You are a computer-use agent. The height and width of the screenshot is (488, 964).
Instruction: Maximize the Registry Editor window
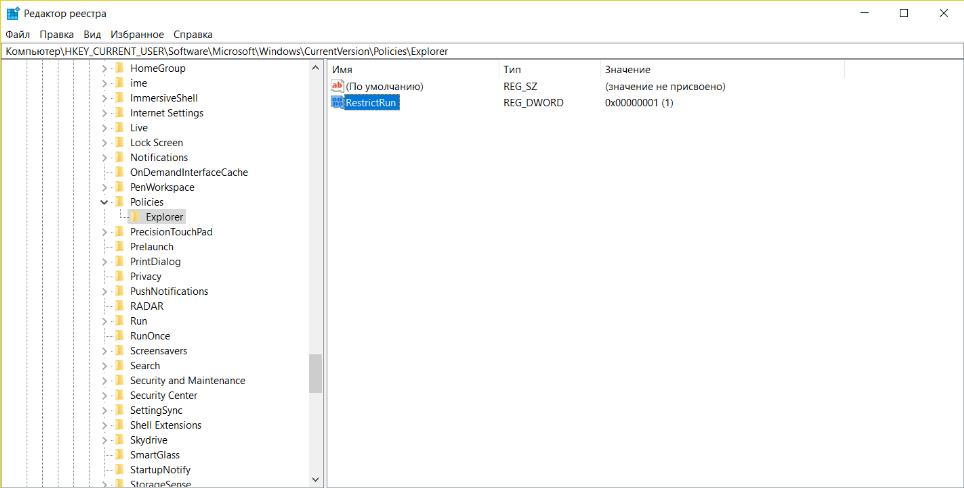tap(904, 14)
